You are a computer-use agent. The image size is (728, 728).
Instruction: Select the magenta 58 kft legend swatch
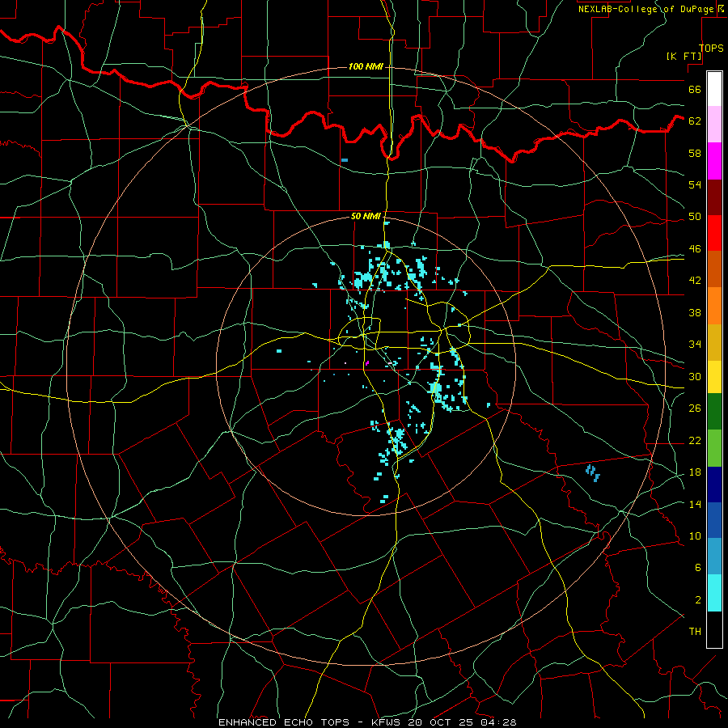[x=714, y=161]
